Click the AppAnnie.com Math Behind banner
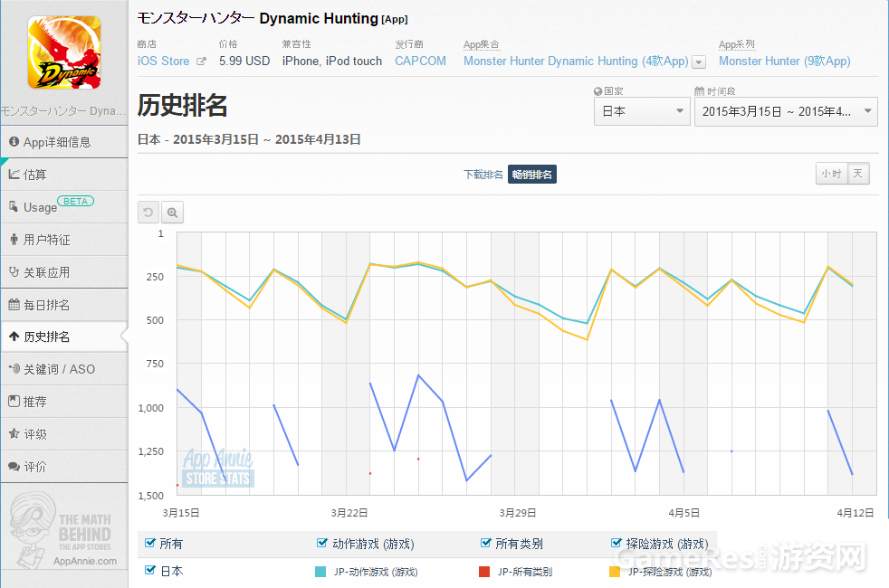 coord(64,529)
